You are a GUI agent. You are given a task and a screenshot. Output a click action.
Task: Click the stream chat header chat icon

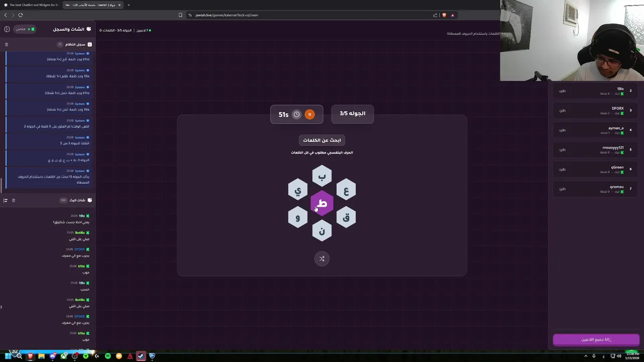click(90, 200)
